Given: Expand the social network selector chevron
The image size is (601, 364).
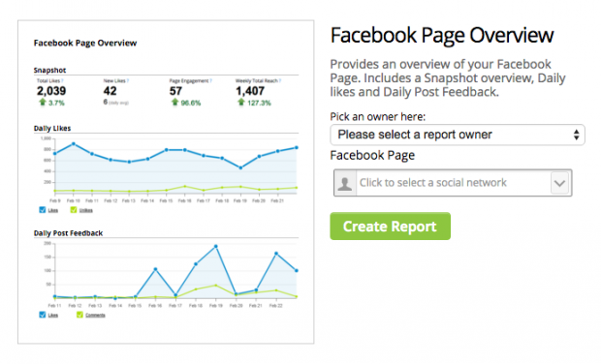Looking at the screenshot, I should pyautogui.click(x=559, y=183).
